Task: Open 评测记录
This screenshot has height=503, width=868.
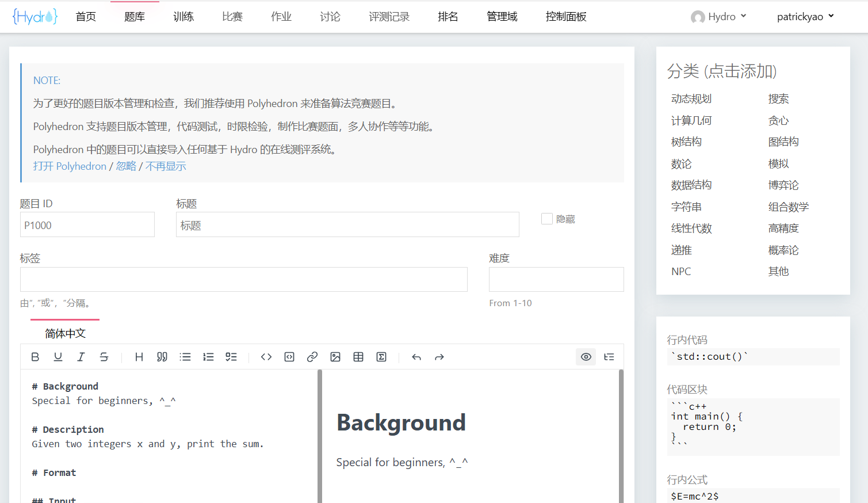Action: pyautogui.click(x=389, y=17)
